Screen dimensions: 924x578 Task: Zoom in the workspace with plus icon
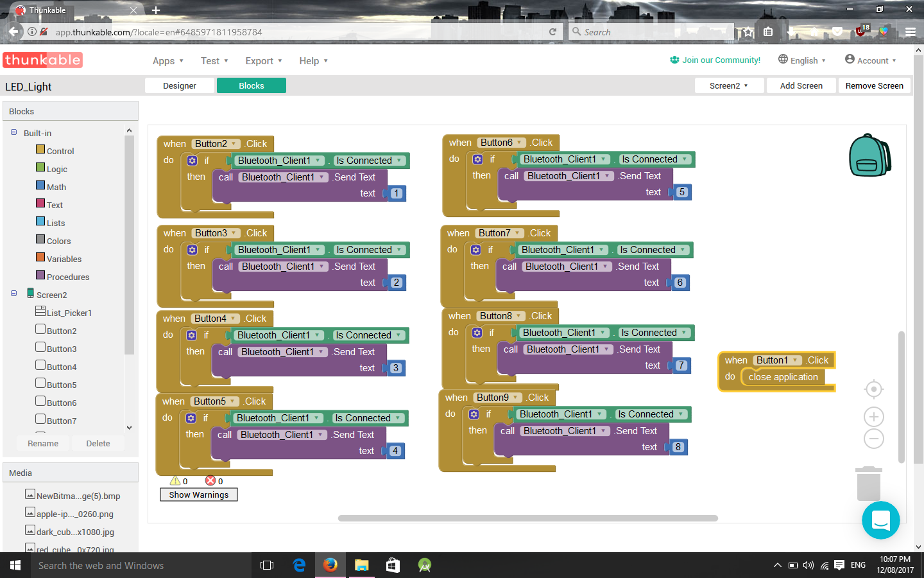pos(874,417)
